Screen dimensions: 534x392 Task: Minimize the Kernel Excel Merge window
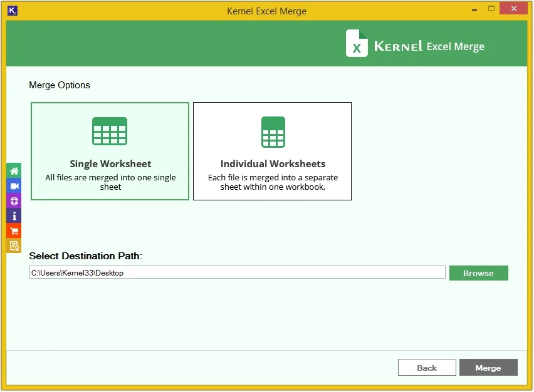coord(474,9)
